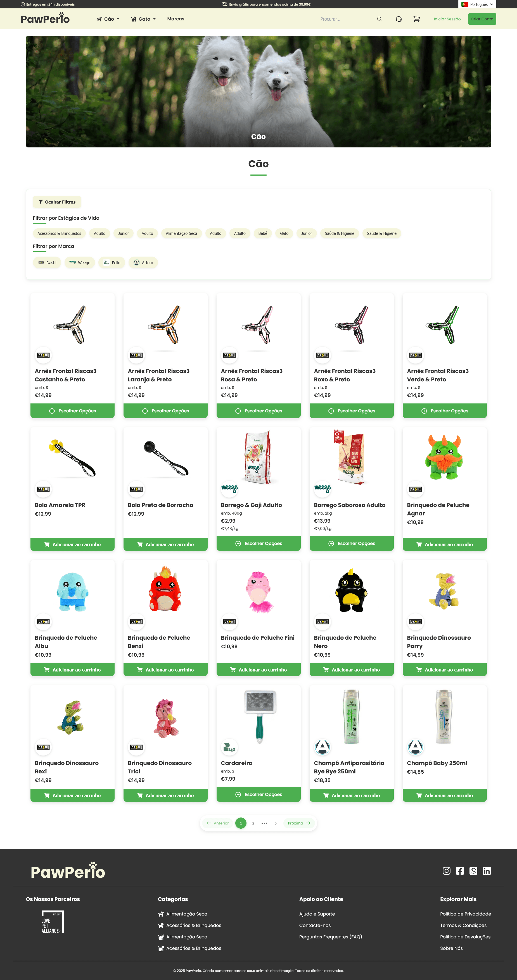This screenshot has width=517, height=980.
Task: Open the shopping cart icon
Action: tap(416, 19)
